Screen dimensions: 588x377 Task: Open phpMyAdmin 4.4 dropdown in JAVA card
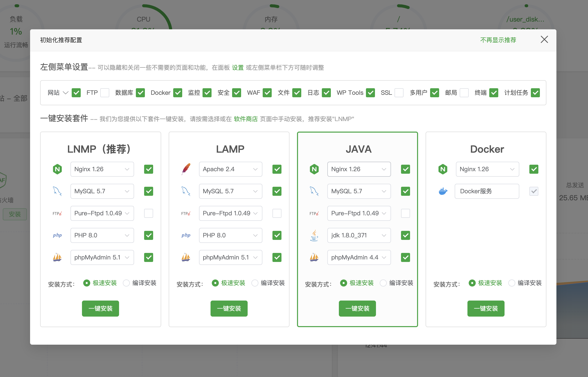tap(359, 257)
